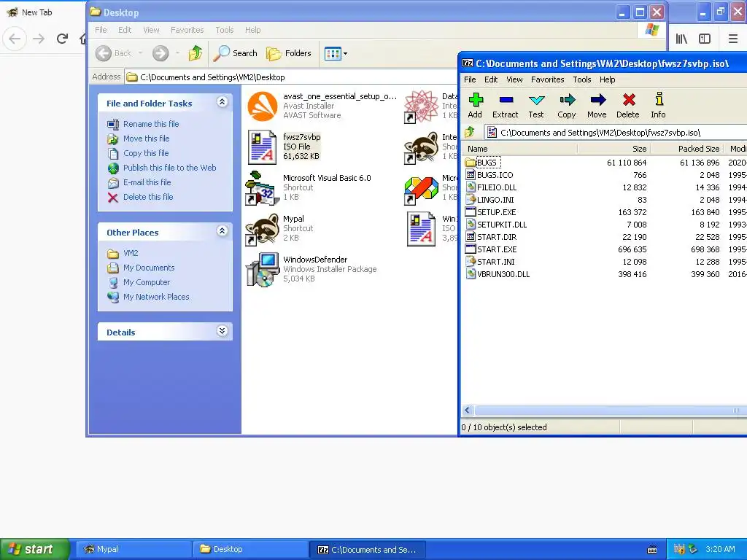
Task: Open the Edit menu in Explorer window
Action: coord(125,30)
